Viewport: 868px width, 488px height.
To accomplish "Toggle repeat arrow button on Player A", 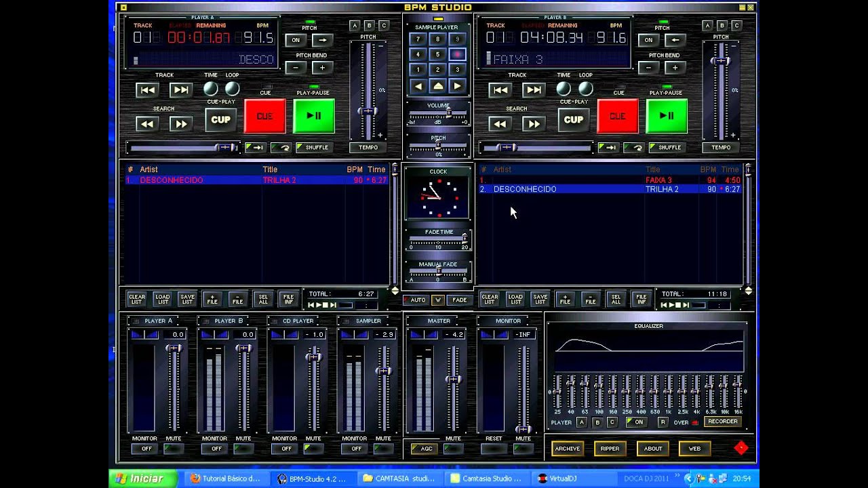I will (x=281, y=147).
